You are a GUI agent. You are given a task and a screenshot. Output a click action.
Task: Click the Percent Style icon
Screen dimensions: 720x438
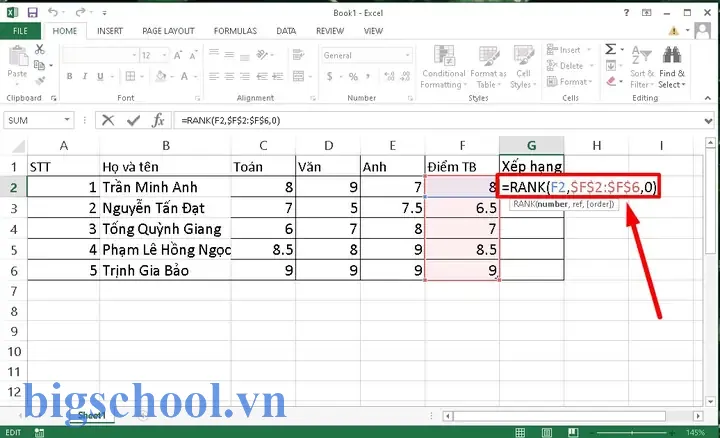point(353,77)
